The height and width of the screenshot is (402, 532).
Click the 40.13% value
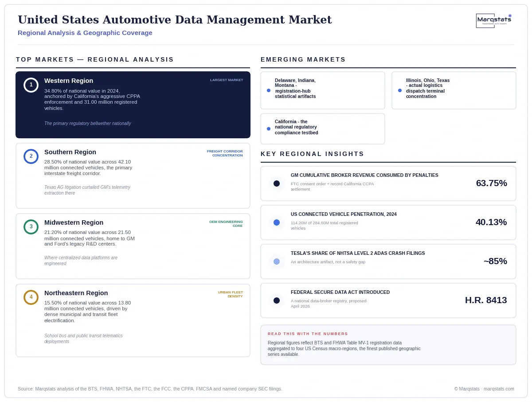point(491,222)
